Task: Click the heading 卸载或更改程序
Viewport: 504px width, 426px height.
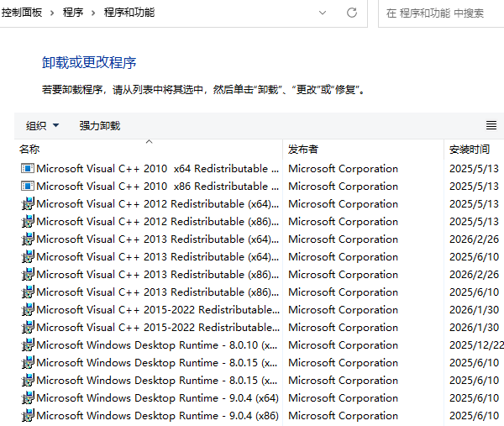Action: (x=89, y=62)
